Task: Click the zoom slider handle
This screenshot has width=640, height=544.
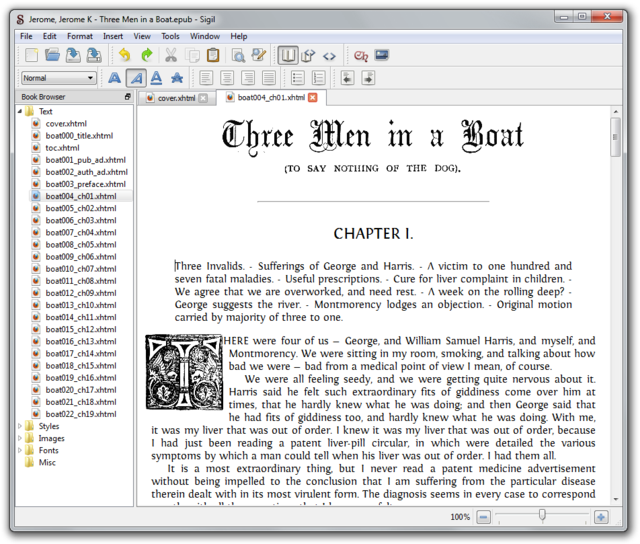Action: (542, 516)
